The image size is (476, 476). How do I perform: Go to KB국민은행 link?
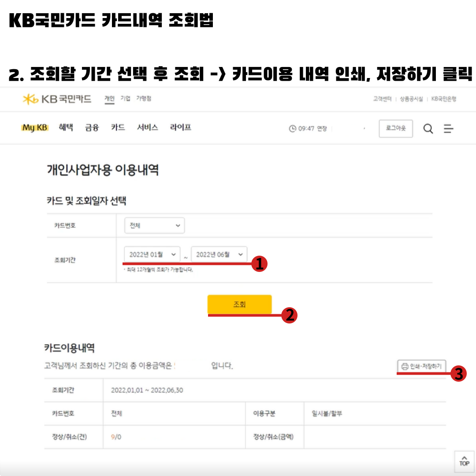(443, 99)
